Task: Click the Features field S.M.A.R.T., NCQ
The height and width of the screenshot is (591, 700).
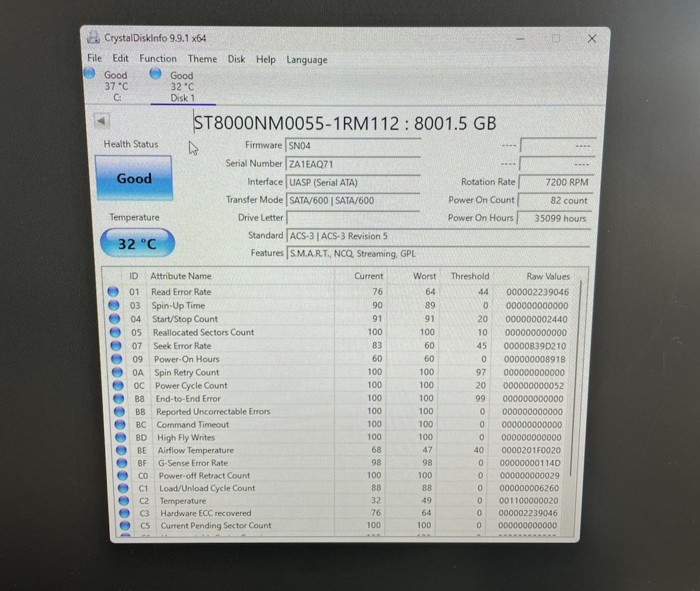Action: click(x=439, y=253)
